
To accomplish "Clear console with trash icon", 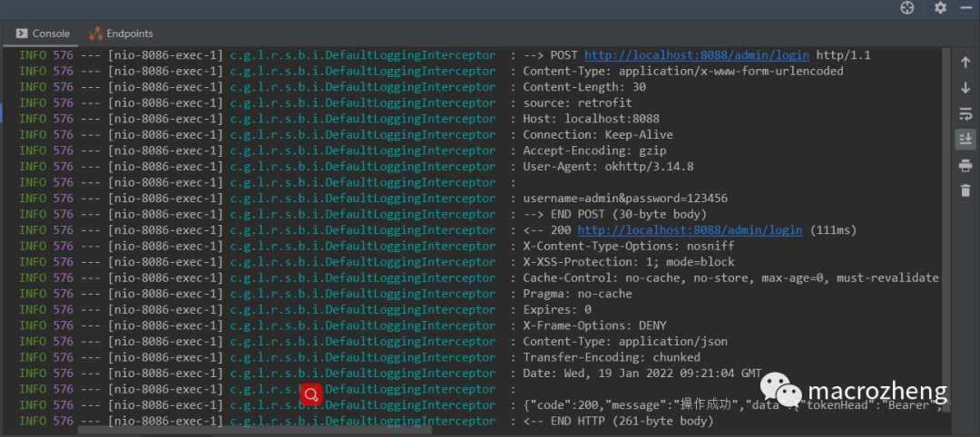I will tap(965, 190).
